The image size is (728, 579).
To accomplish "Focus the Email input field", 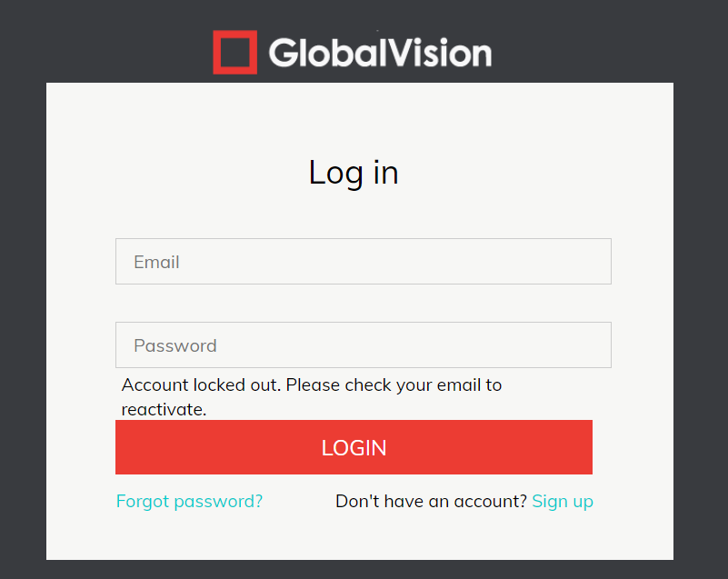I will (x=364, y=262).
